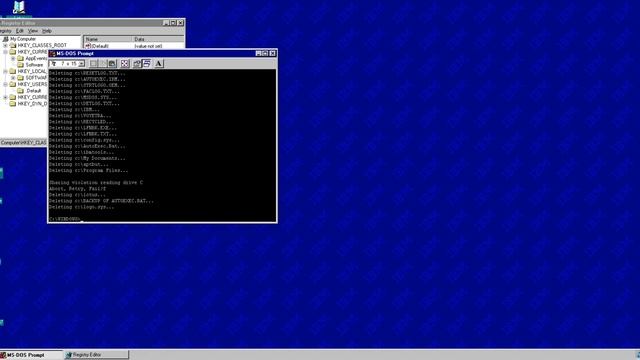This screenshot has width=640, height=360.
Task: Open the View menu in Registry Editor
Action: tap(33, 31)
